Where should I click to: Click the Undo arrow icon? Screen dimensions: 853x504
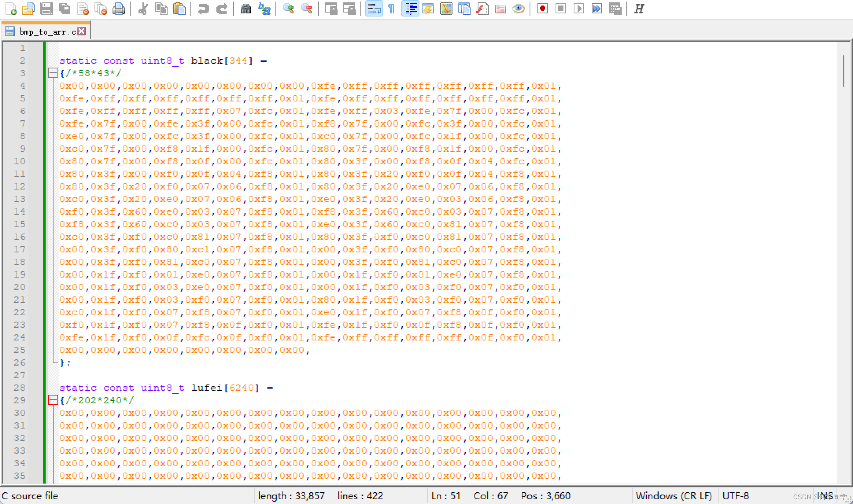click(x=203, y=9)
